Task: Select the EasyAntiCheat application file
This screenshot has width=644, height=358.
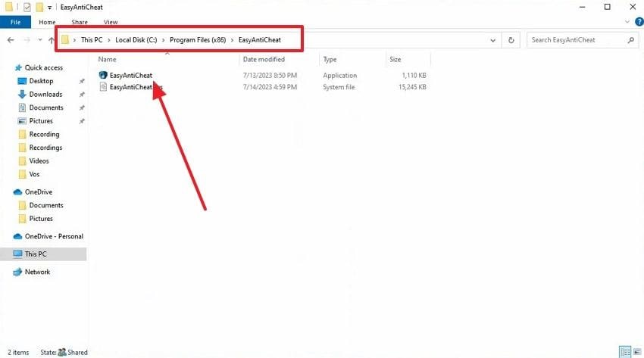Action: (x=130, y=76)
